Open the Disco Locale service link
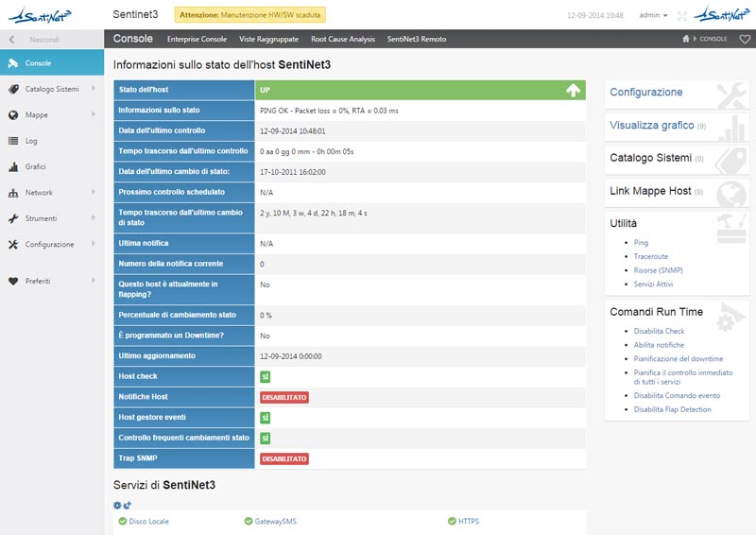The image size is (756, 535). click(149, 522)
